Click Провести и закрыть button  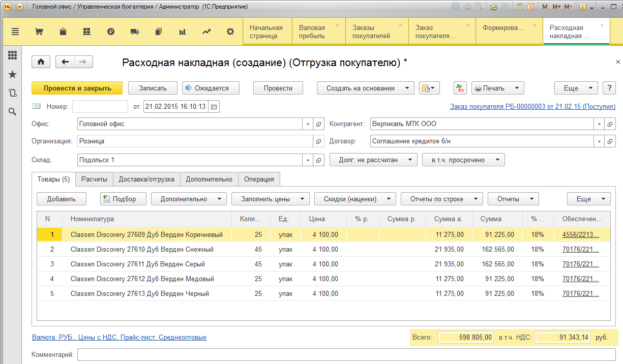coord(77,88)
